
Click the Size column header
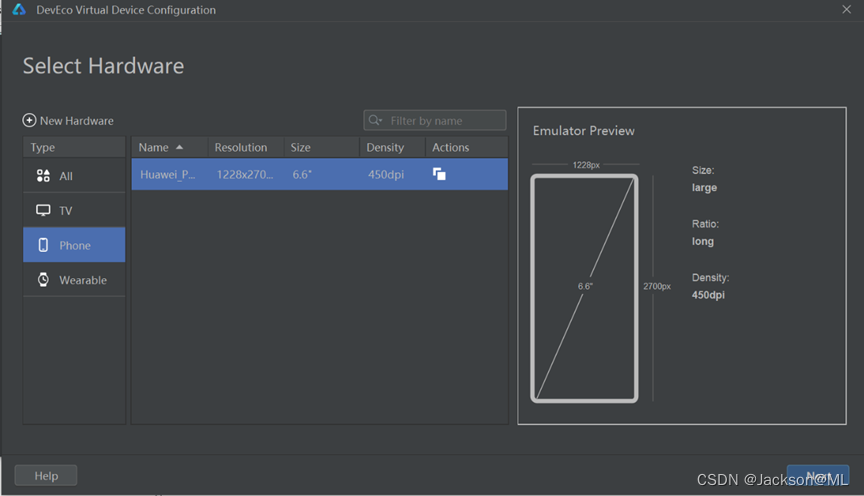(322, 147)
